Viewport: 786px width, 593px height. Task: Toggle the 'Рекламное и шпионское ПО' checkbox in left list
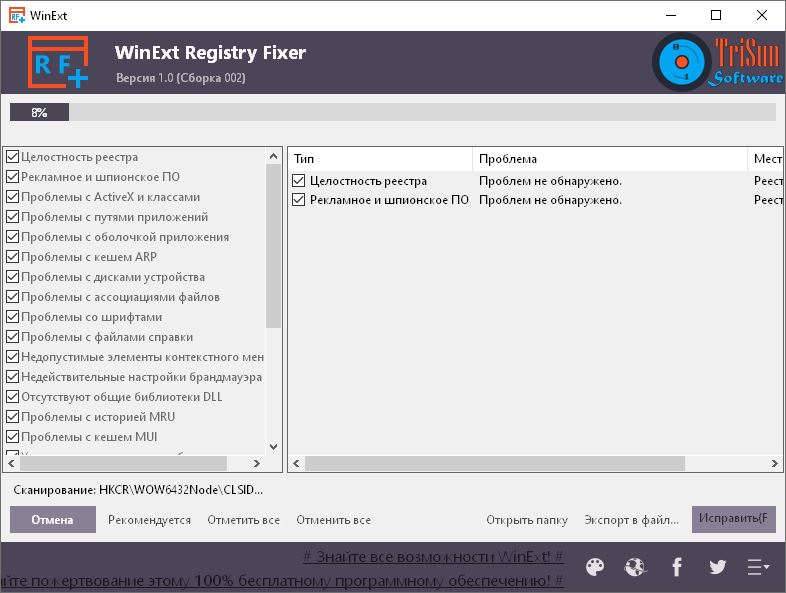(x=13, y=176)
